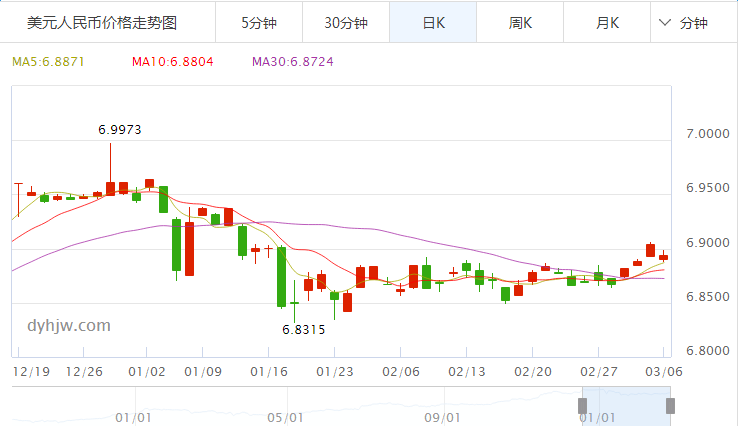
Task: Click the MA10:6.8804 indicator label
Action: point(173,62)
